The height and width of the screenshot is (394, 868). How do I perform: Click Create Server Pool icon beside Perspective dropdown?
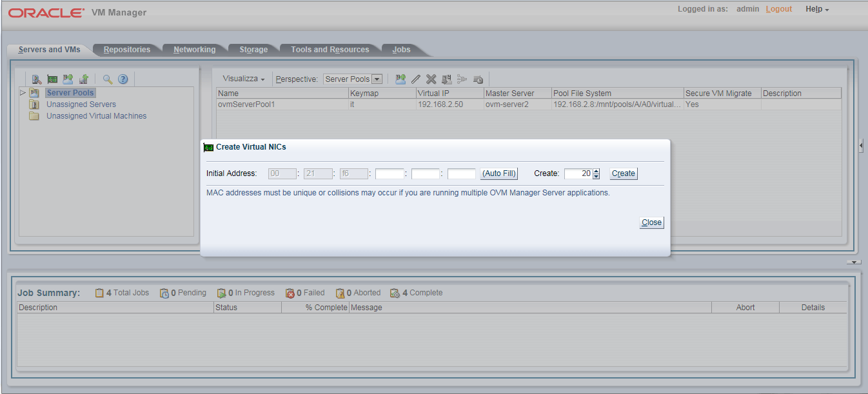click(400, 79)
